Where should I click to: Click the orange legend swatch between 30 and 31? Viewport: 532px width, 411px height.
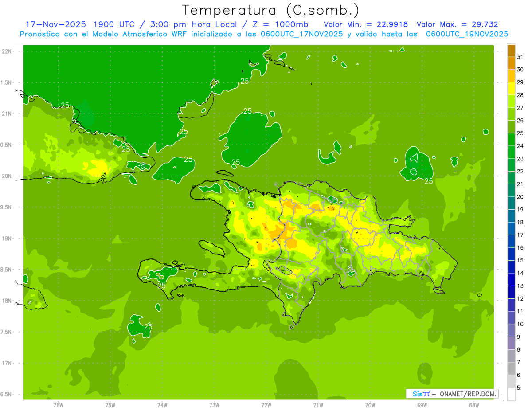click(x=511, y=63)
